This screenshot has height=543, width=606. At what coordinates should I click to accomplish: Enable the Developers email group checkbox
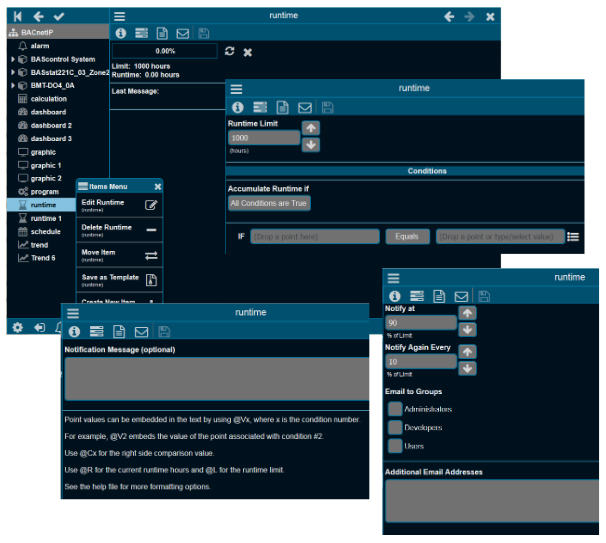[395, 427]
